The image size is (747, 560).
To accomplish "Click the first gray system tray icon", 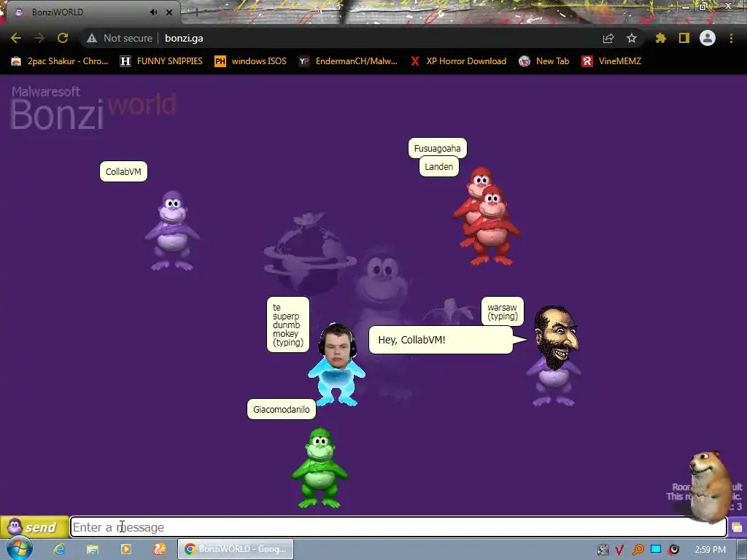I will (x=603, y=550).
